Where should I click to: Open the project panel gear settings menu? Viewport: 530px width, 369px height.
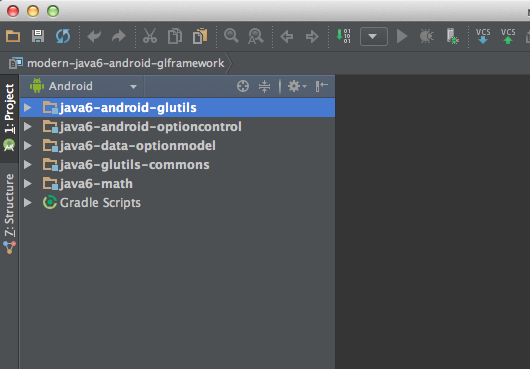[296, 86]
